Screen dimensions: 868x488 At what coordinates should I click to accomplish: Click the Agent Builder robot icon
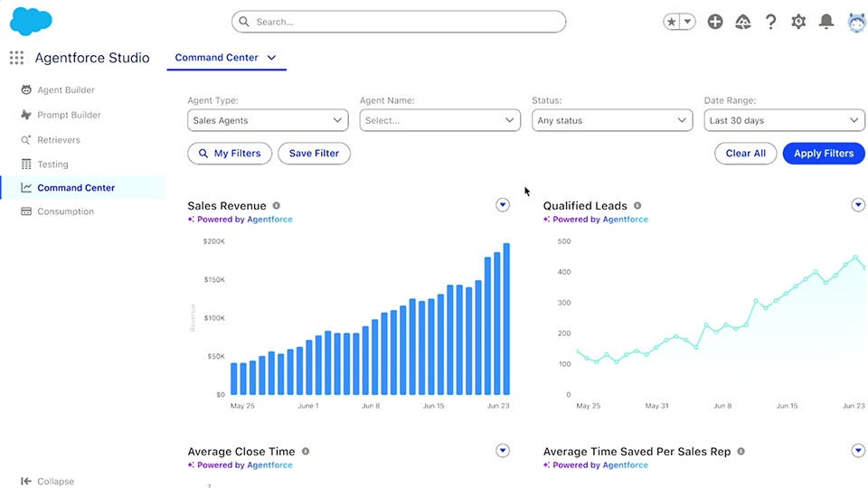pos(26,89)
